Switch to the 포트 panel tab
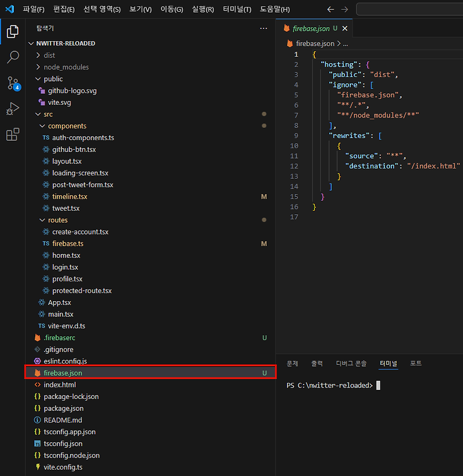The width and height of the screenshot is (463, 476). click(416, 364)
